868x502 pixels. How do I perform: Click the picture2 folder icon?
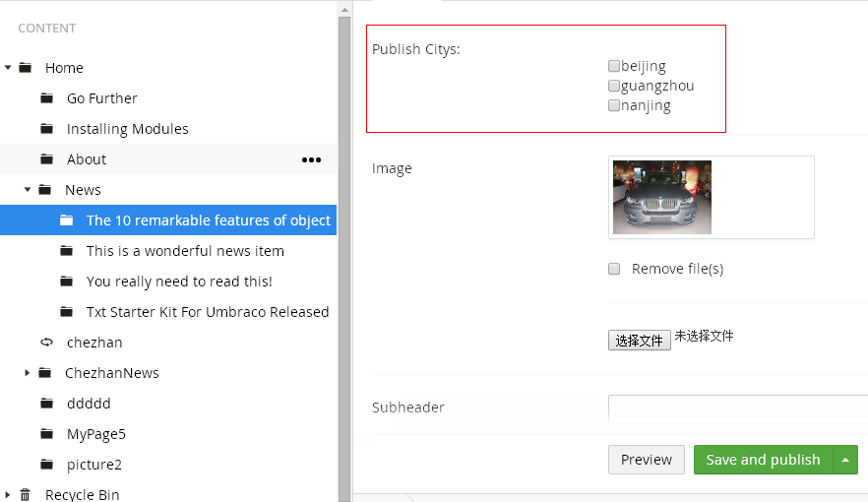pos(47,464)
